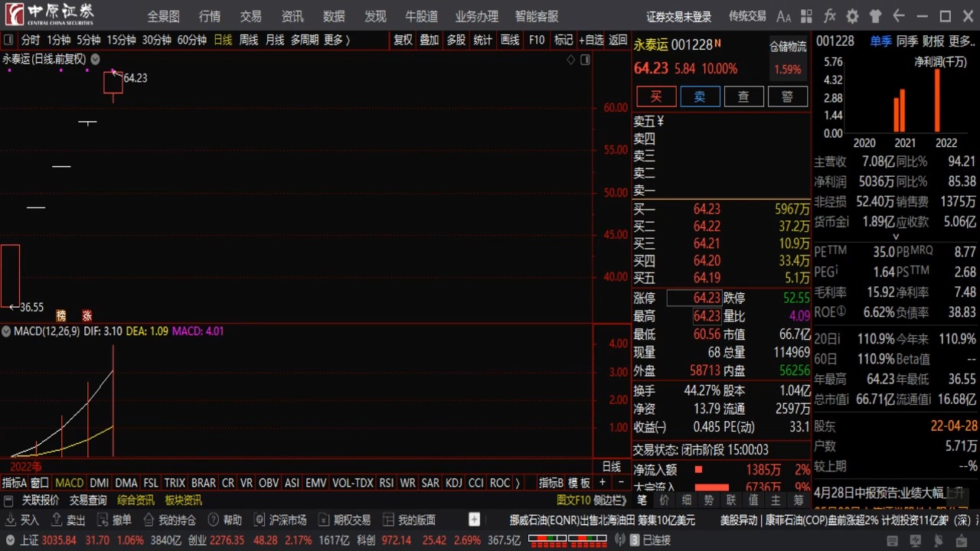Click the Central China Securities logo
The height and width of the screenshot is (551, 980).
point(51,15)
